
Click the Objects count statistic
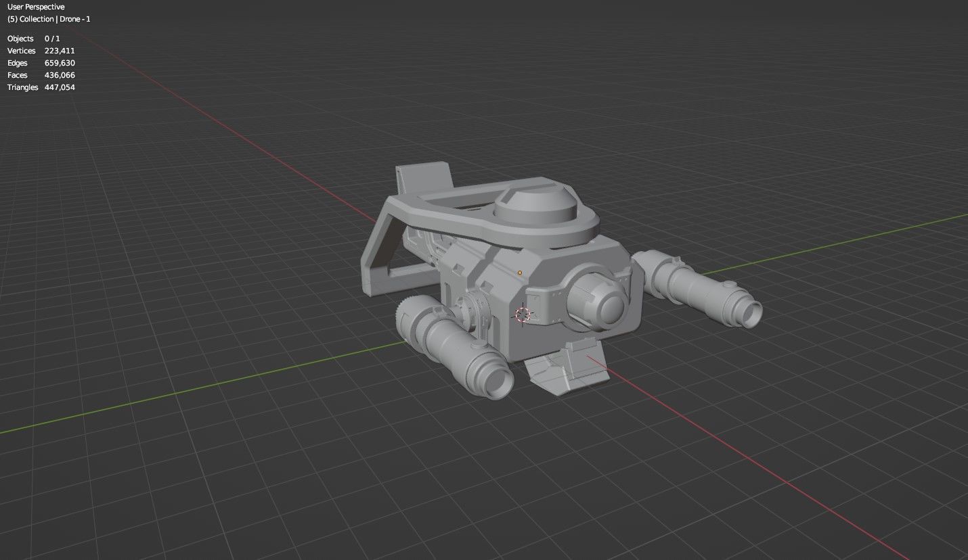pos(34,39)
